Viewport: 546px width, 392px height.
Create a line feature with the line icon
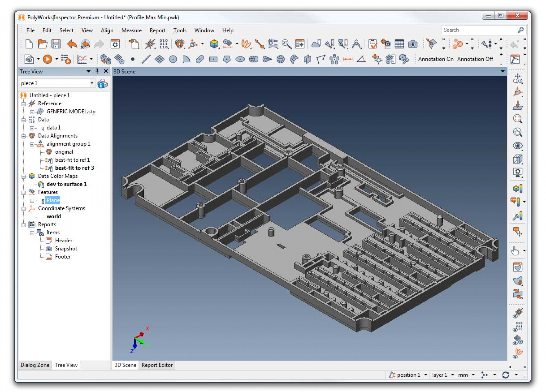click(146, 59)
